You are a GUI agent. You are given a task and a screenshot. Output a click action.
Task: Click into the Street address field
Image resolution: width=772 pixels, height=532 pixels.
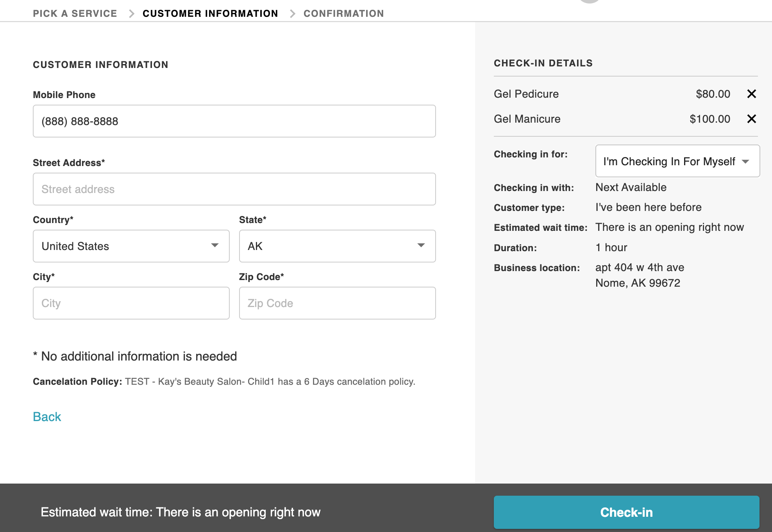234,189
